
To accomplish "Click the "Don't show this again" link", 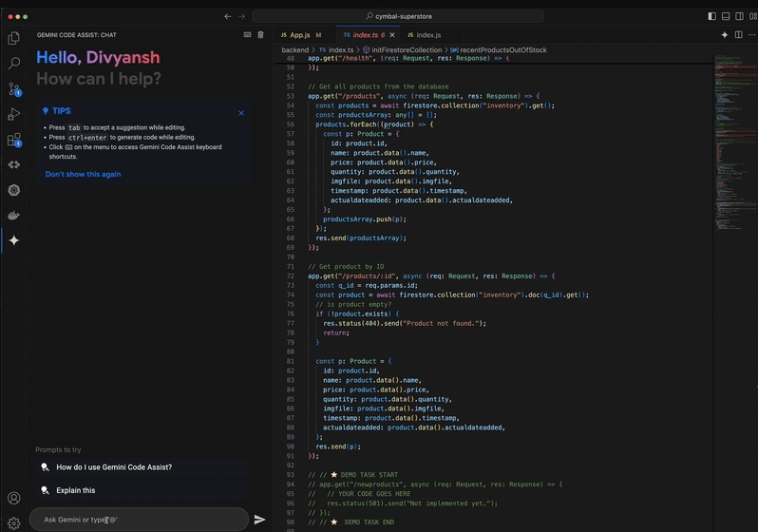I will click(83, 174).
